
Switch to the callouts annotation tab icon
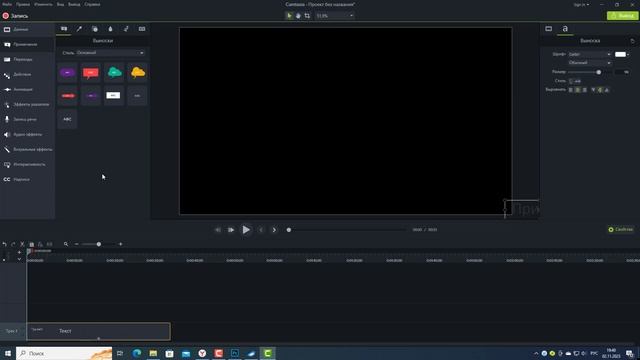[x=64, y=29]
